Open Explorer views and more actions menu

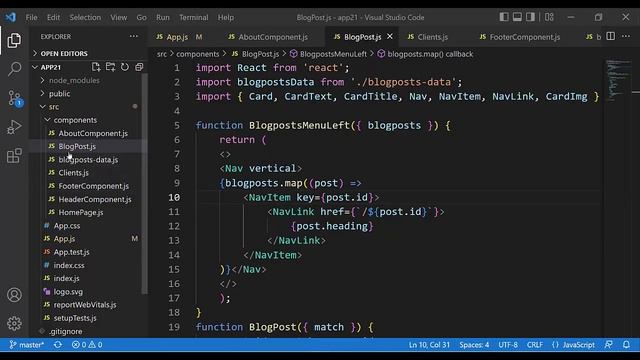click(x=133, y=36)
